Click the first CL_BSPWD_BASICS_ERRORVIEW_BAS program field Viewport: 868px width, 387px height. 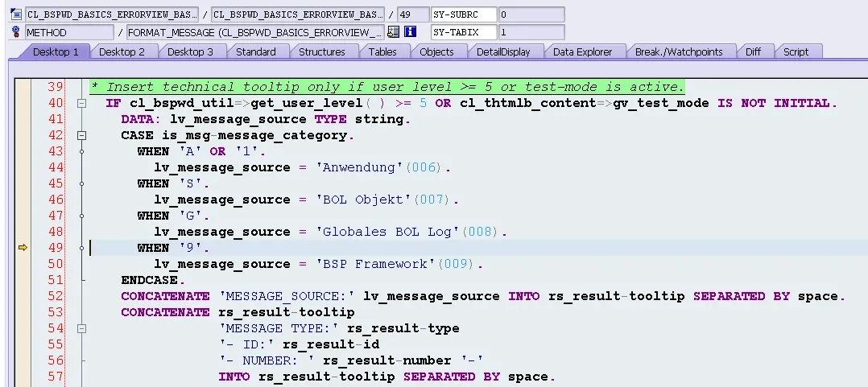111,14
